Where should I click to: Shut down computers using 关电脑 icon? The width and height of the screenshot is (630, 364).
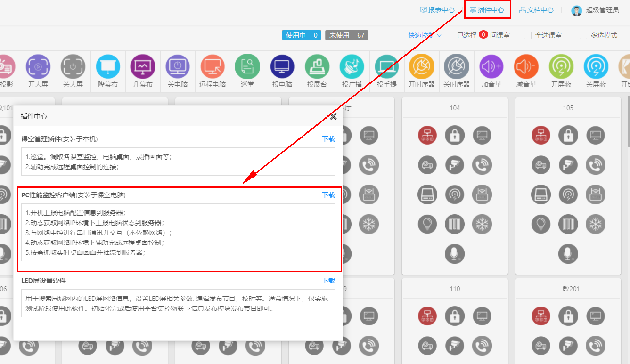click(178, 66)
